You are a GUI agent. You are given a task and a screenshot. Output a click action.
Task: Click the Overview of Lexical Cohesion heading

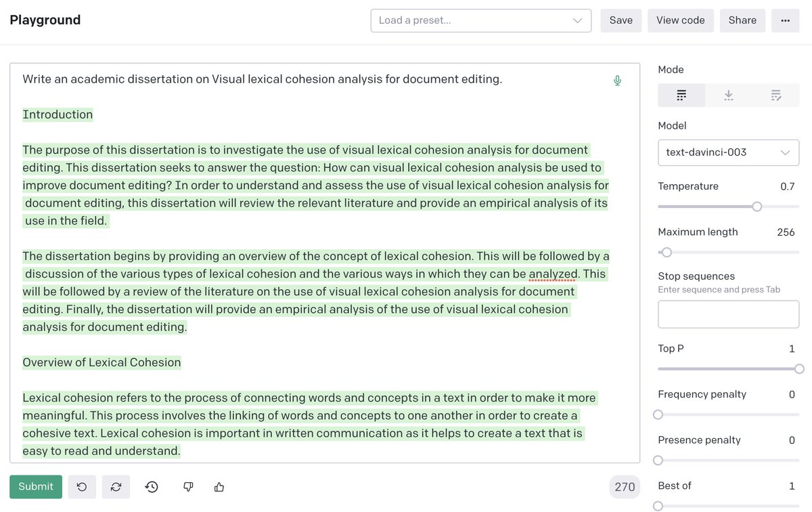(x=101, y=362)
